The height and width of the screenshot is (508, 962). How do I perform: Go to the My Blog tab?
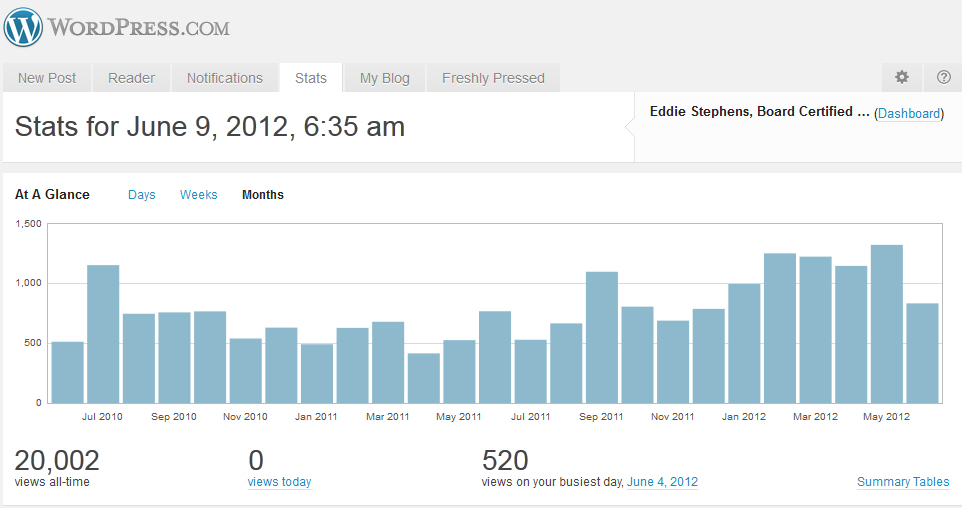(x=385, y=78)
